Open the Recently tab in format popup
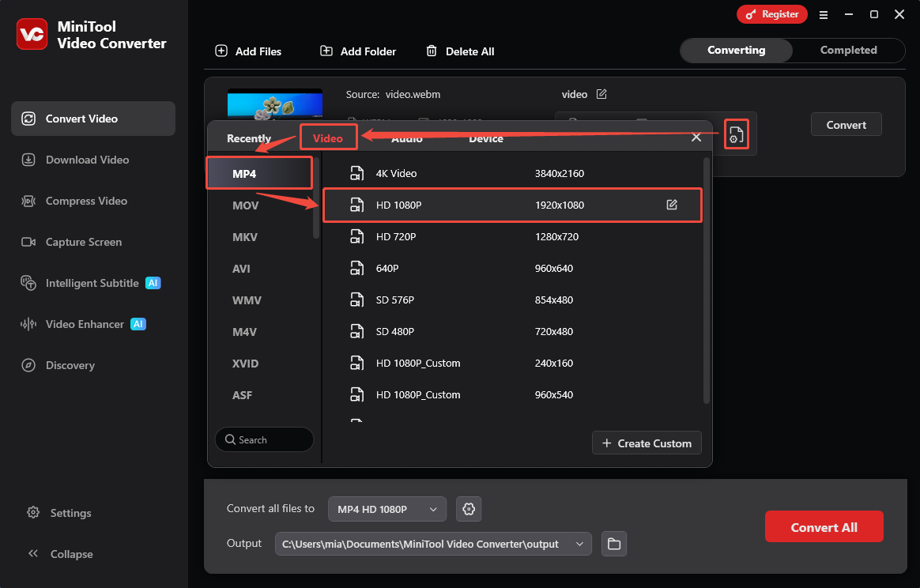 pos(249,138)
